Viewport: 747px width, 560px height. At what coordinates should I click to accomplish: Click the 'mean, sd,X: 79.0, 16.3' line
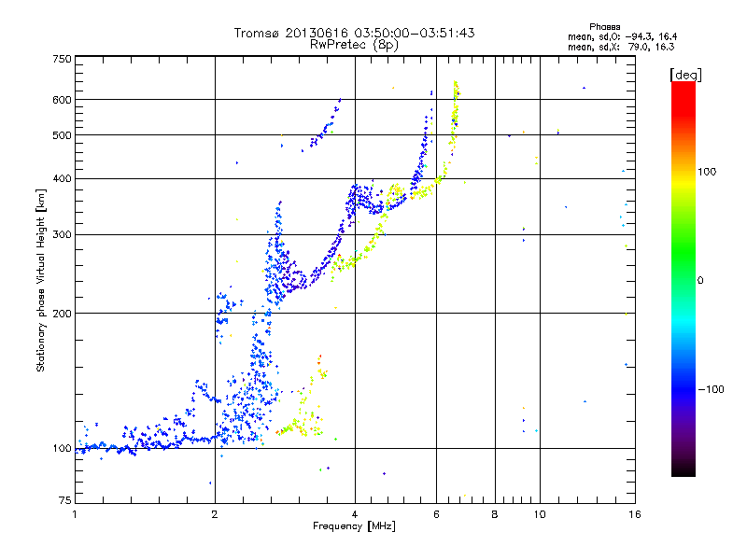(621, 47)
